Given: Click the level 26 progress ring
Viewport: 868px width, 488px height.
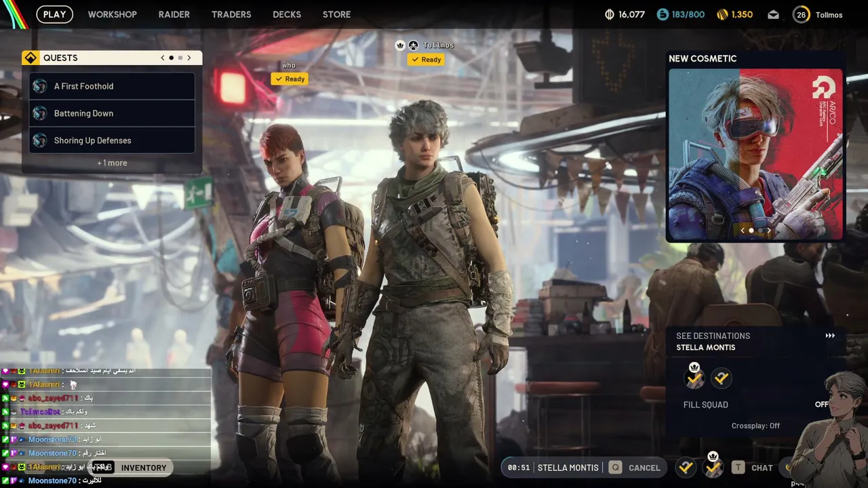Looking at the screenshot, I should [802, 14].
